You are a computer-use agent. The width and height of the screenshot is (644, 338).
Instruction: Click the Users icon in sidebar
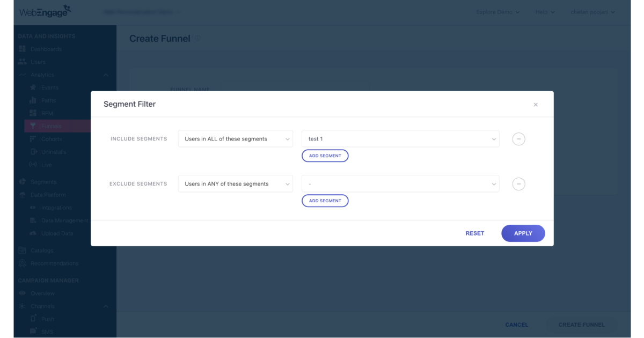(x=22, y=62)
